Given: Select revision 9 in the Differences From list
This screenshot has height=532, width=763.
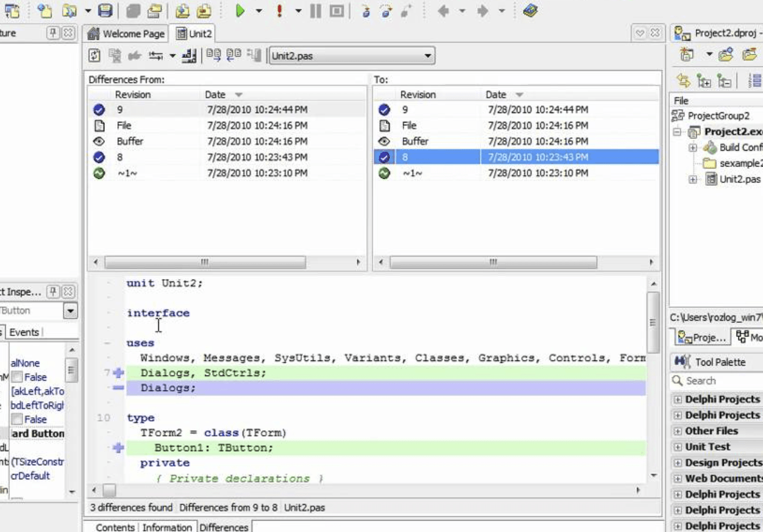Looking at the screenshot, I should coord(227,110).
